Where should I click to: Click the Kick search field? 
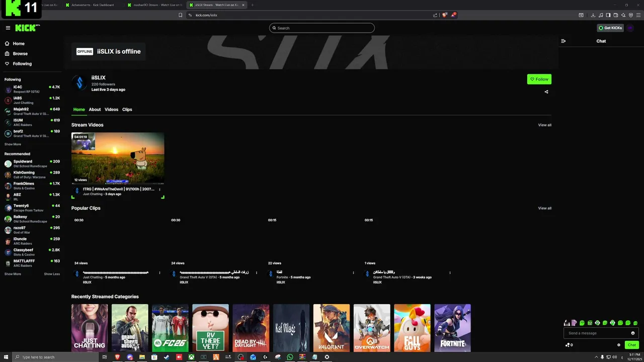coord(322,28)
